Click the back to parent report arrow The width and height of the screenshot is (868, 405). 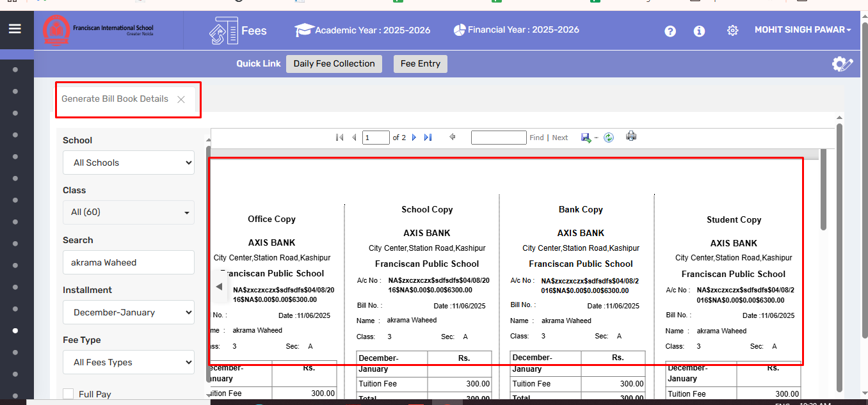453,136
